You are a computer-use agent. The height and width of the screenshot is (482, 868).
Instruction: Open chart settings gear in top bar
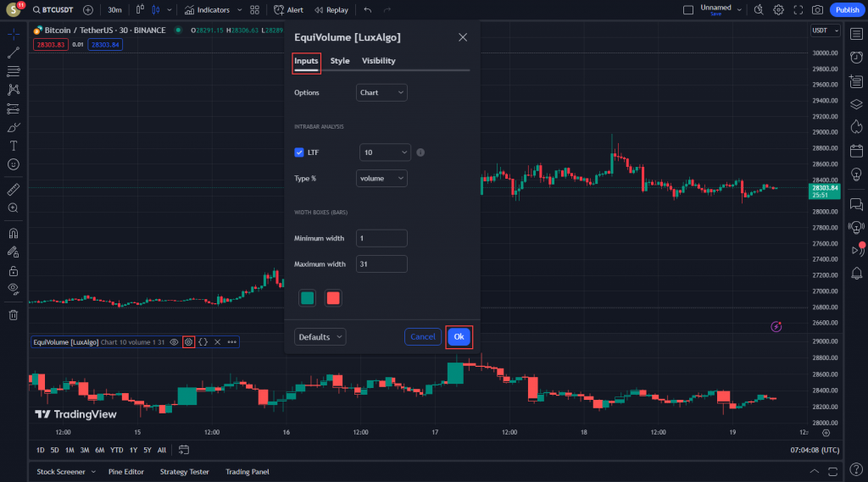click(x=778, y=10)
